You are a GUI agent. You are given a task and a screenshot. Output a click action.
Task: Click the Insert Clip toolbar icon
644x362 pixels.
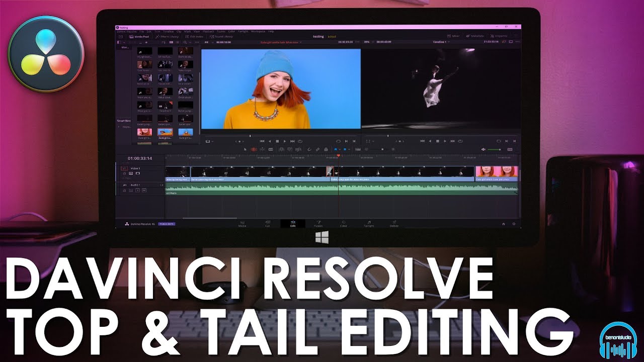(x=281, y=149)
